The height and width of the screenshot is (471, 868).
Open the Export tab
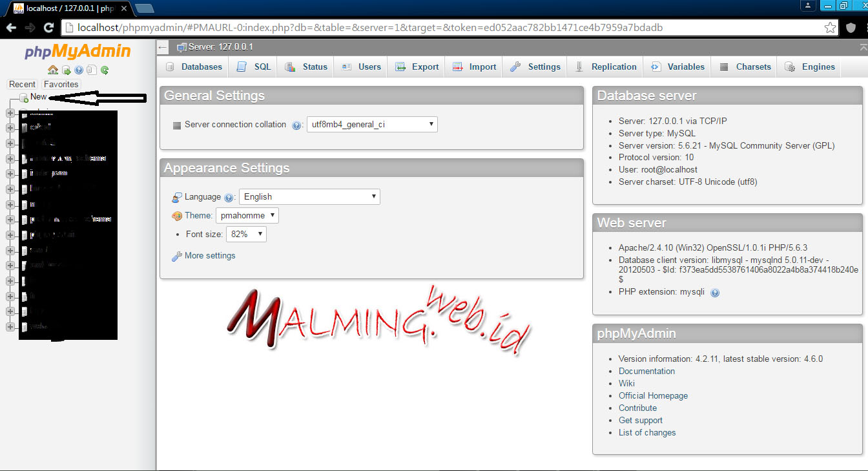[x=416, y=67]
